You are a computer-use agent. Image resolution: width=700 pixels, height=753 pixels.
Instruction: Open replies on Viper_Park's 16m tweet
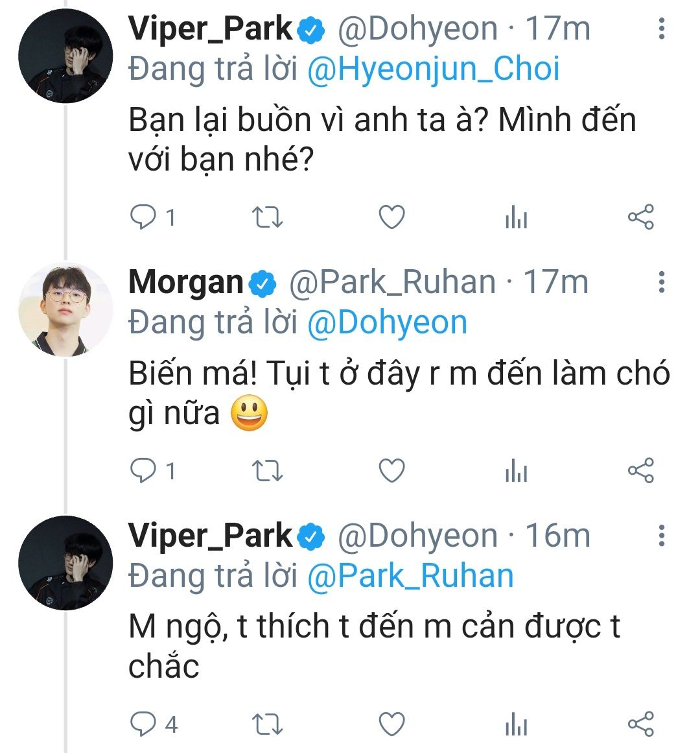(x=143, y=724)
